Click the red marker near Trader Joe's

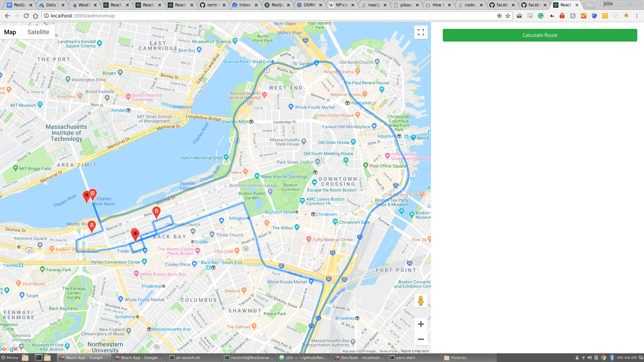coord(135,235)
